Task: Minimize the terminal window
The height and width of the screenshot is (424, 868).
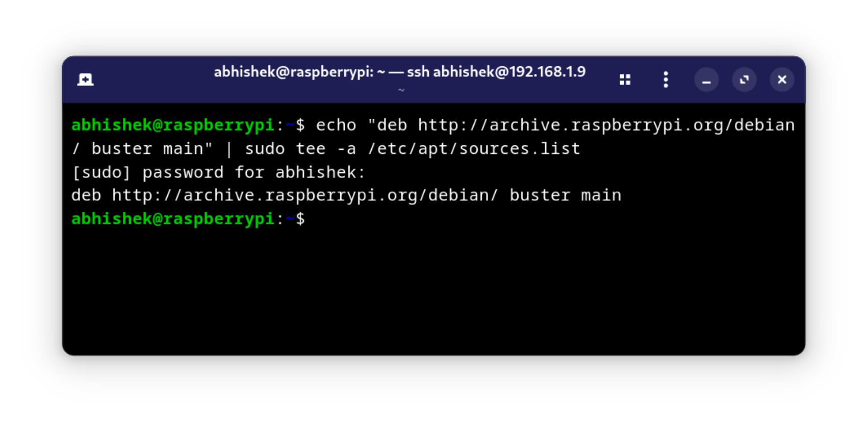Action: click(706, 80)
